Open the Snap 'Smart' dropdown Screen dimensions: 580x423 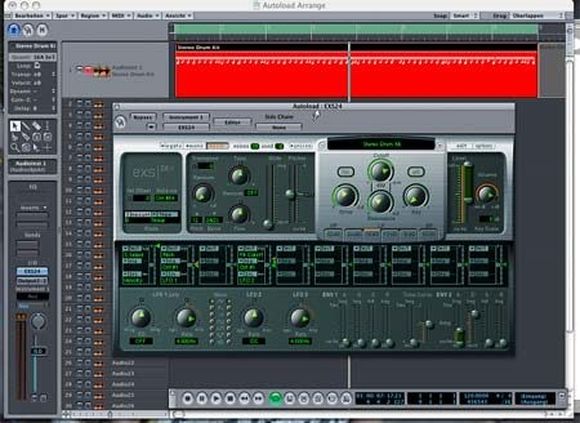[464, 16]
